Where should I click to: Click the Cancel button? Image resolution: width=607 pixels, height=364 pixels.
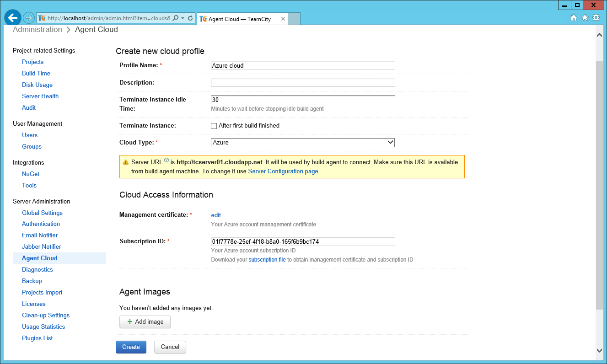coord(170,347)
